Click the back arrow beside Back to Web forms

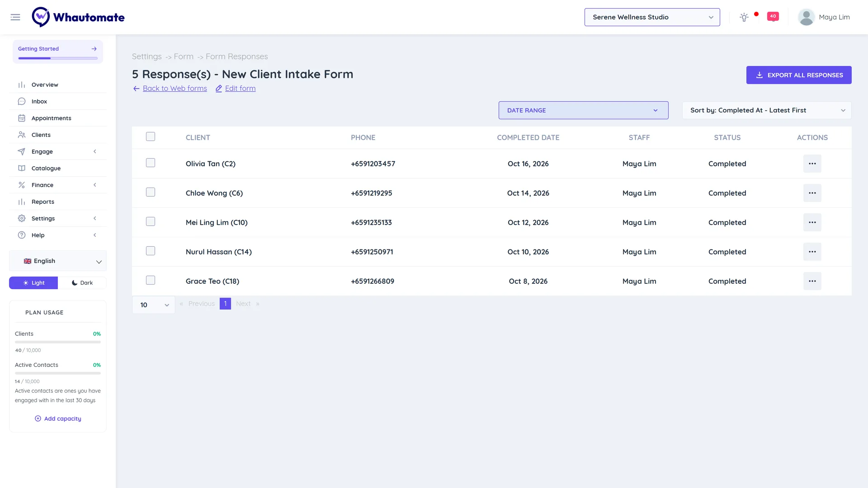(x=136, y=89)
